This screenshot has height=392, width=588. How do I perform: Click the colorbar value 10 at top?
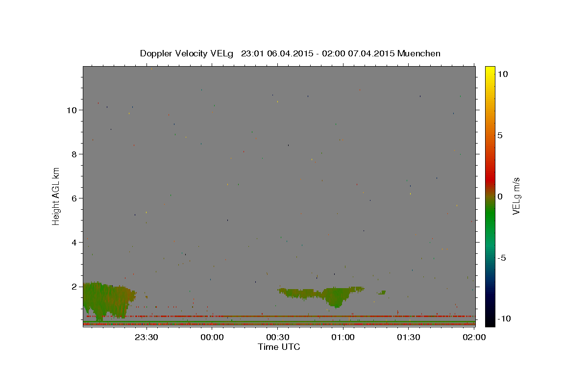click(503, 74)
